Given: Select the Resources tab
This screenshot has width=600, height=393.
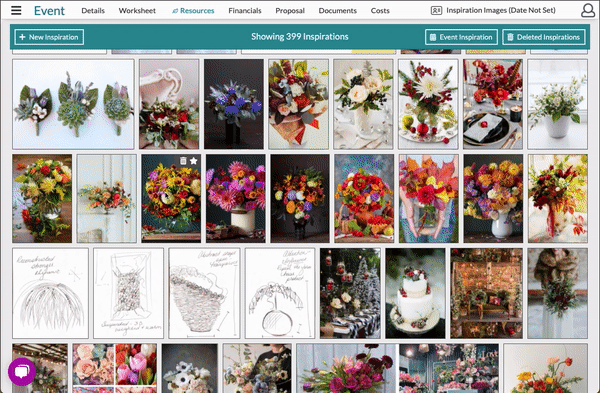Looking at the screenshot, I should point(193,11).
